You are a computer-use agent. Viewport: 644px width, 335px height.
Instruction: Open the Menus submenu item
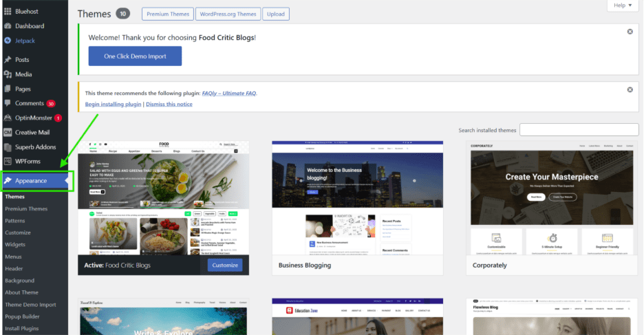13,257
